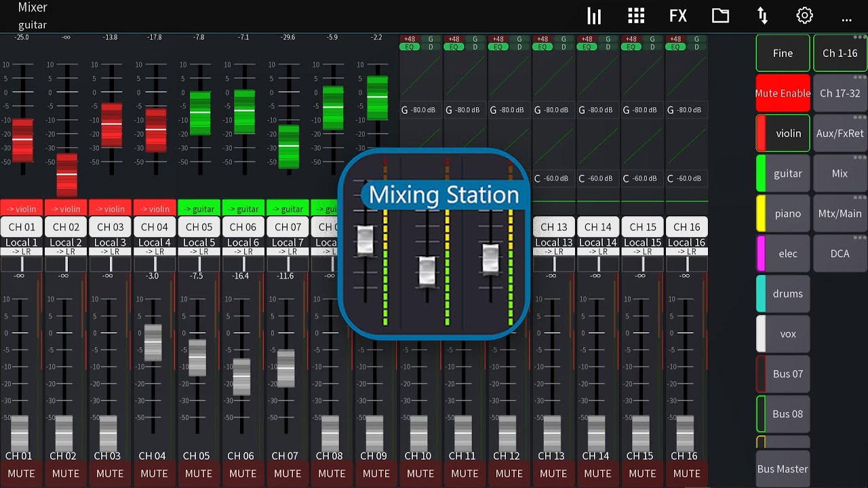Mute channel CH 05
Screen dimensions: 868x488
click(x=199, y=474)
